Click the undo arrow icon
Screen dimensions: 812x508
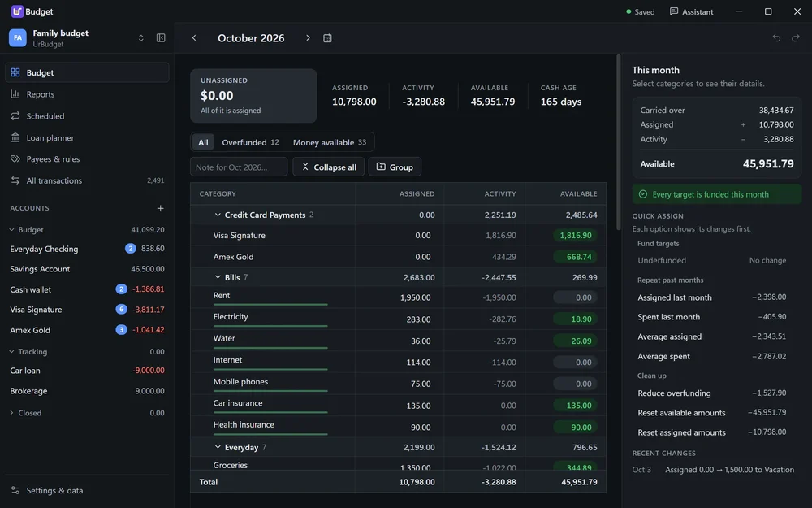tap(776, 38)
